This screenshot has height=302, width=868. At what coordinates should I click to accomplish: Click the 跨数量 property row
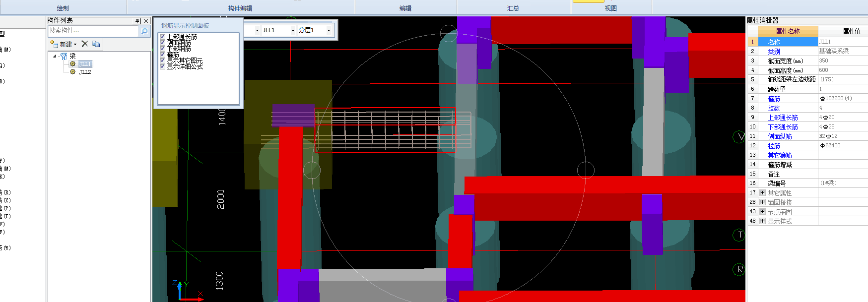tap(807, 89)
